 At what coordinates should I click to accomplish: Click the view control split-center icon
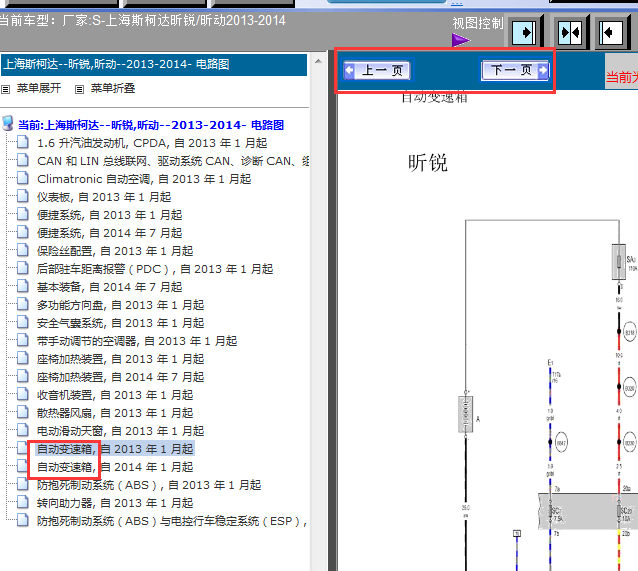[x=570, y=33]
